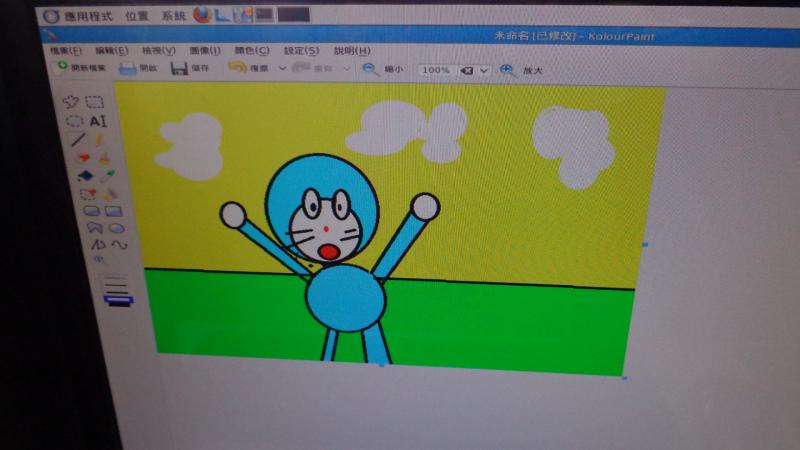
Task: Choose the thinnest line width option
Action: coord(115,278)
